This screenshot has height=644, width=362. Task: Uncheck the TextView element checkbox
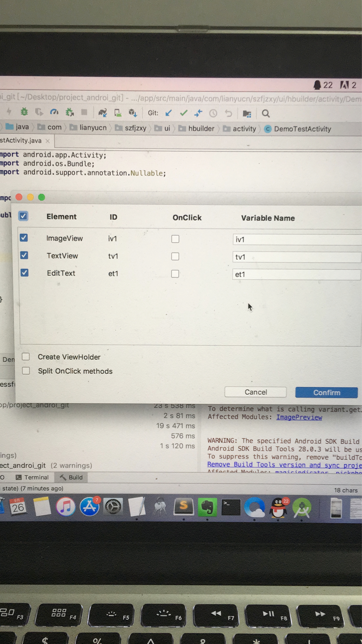point(24,255)
